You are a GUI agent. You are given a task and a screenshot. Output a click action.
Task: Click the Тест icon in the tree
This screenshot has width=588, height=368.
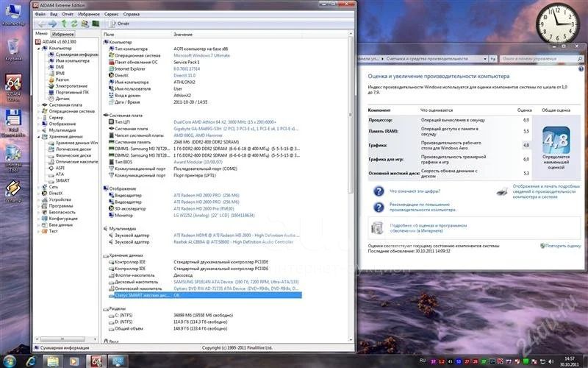(x=45, y=231)
